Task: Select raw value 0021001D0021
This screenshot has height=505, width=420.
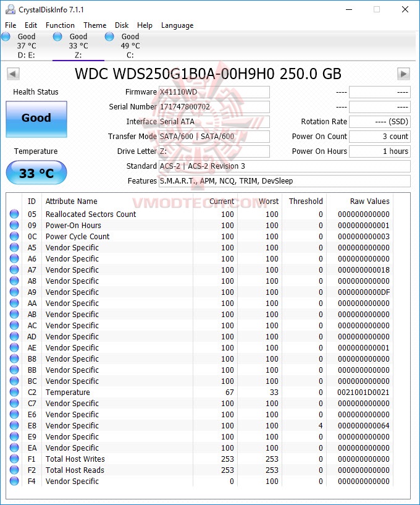Action: coord(363,393)
